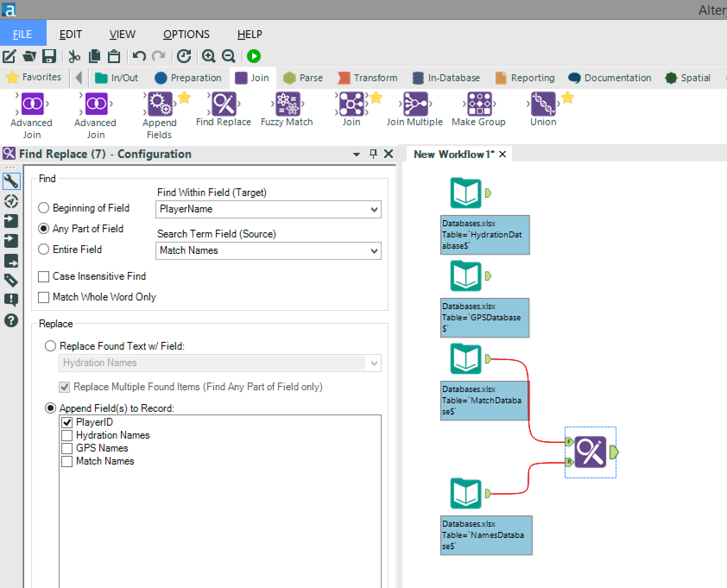Viewport: 727px width, 588px height.
Task: Open the configuration panel options arrow
Action: tap(357, 154)
